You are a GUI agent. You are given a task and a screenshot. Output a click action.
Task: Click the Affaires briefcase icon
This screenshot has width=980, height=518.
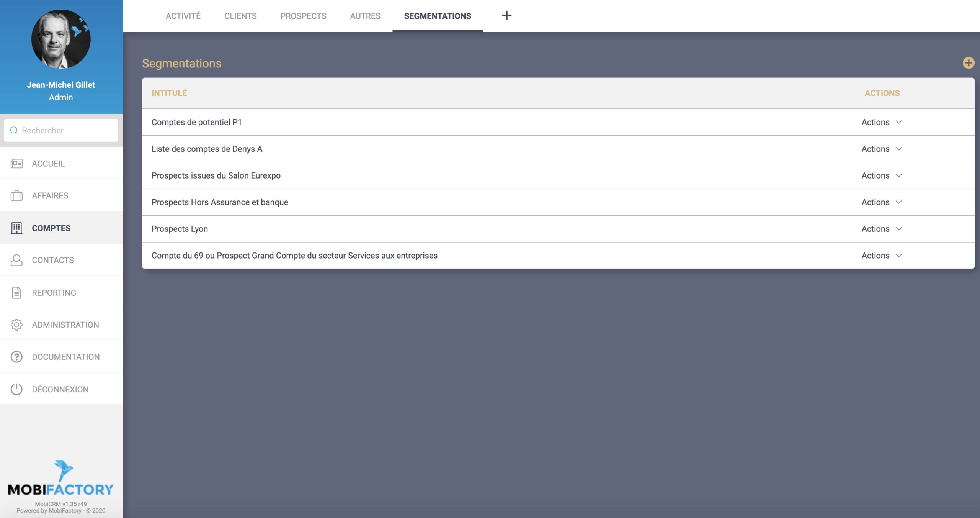(x=16, y=196)
